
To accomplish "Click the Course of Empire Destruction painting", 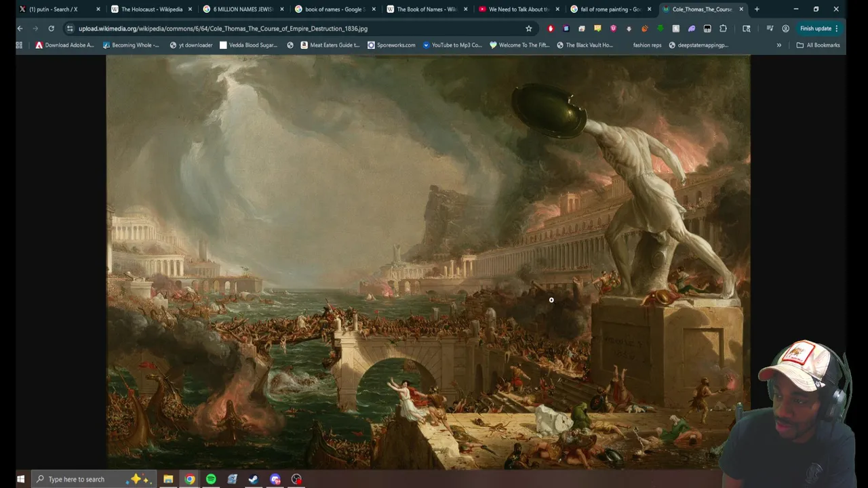I will click(x=428, y=262).
